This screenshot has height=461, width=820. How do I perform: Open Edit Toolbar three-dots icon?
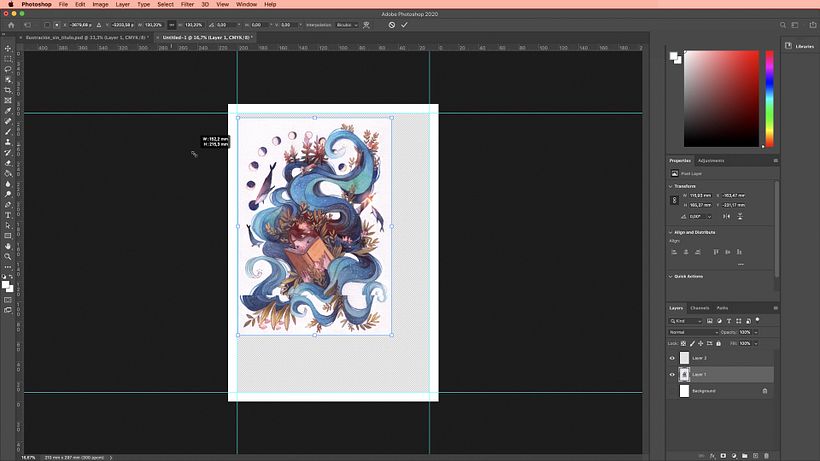coord(8,267)
